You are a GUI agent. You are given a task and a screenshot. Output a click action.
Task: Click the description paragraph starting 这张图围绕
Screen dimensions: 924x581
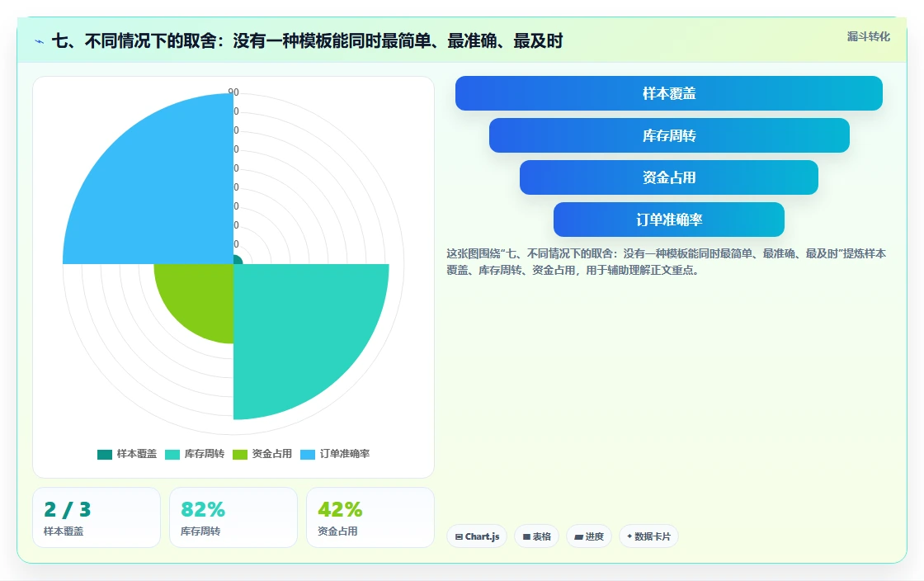pyautogui.click(x=666, y=262)
